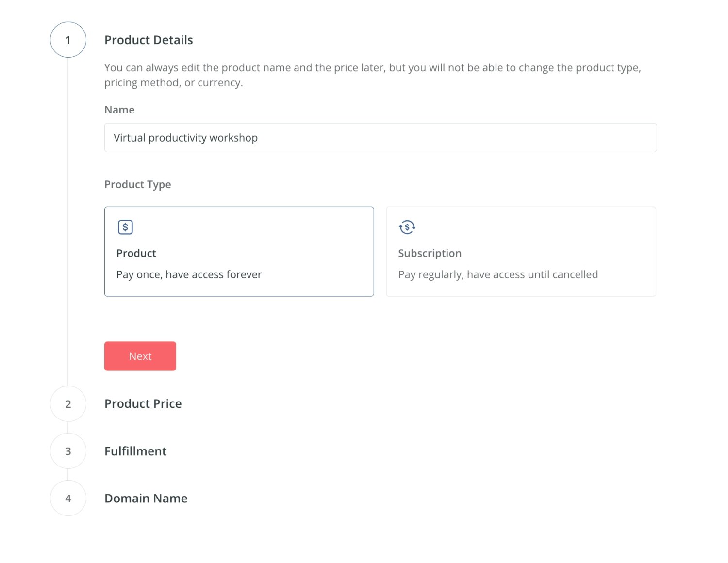Click the Name field label
This screenshot has width=728, height=563.
coord(119,110)
